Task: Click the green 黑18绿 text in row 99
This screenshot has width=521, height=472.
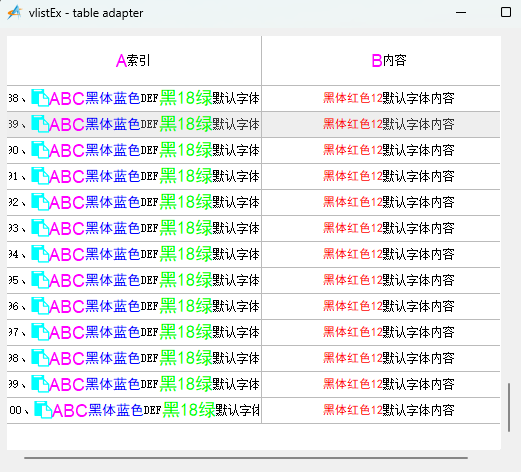Action: [186, 384]
